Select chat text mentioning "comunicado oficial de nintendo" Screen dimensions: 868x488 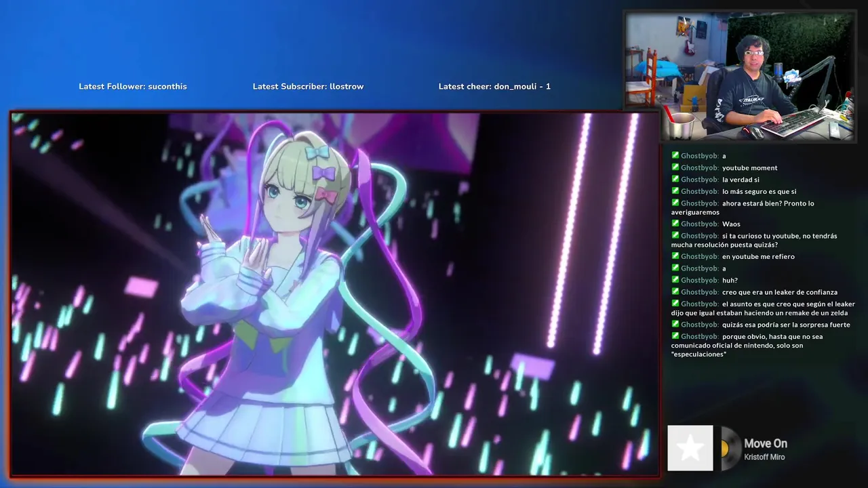click(x=747, y=345)
